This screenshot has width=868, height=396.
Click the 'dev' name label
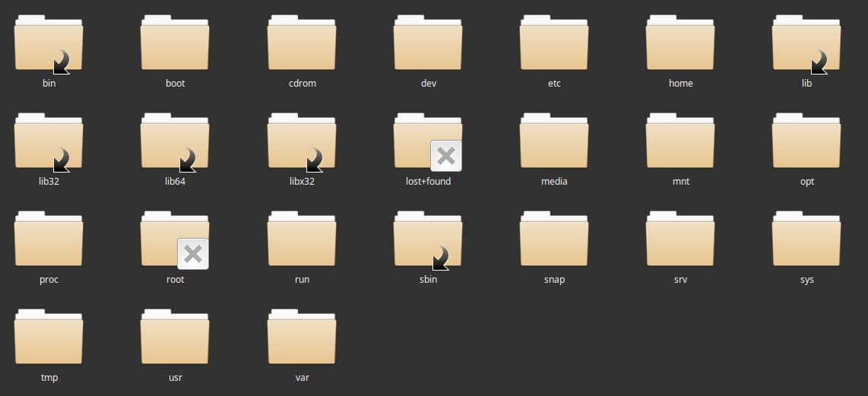click(429, 83)
